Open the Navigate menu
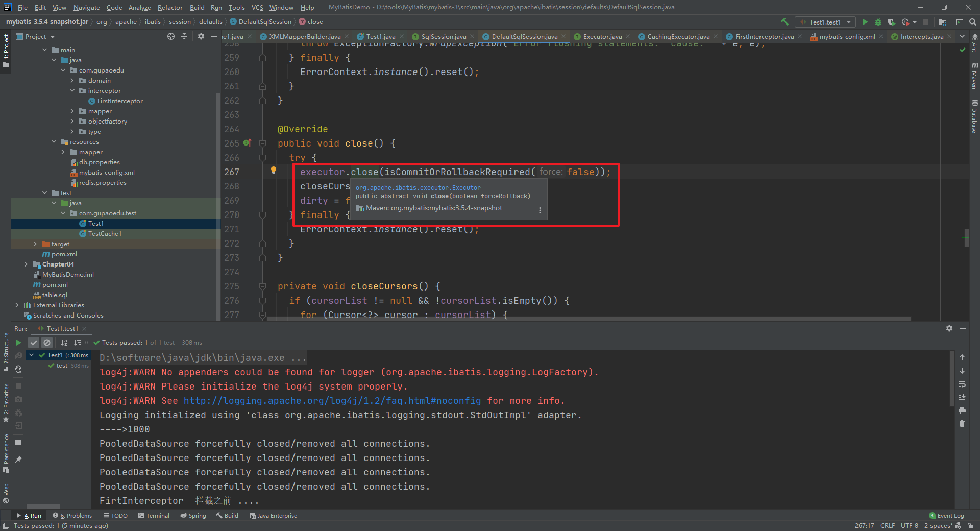The image size is (980, 531). pos(87,7)
